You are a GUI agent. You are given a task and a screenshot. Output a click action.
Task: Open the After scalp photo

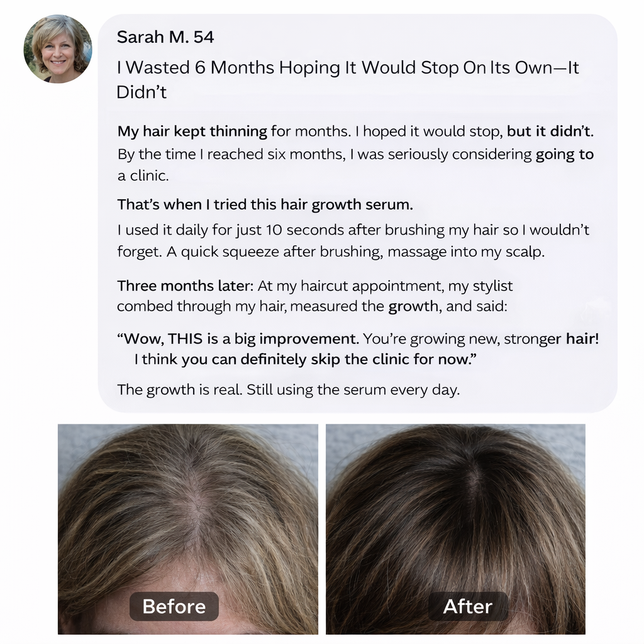455,529
